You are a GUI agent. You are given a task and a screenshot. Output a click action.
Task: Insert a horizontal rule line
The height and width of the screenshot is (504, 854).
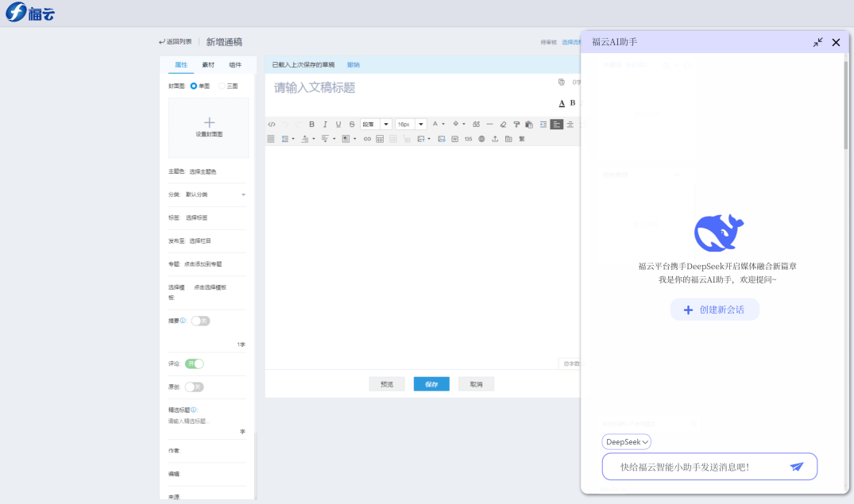pos(489,125)
